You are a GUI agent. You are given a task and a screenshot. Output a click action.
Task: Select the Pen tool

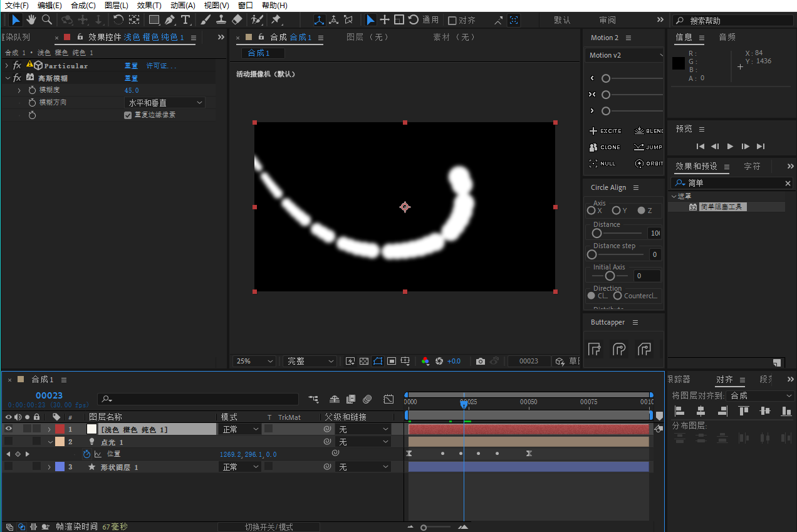(x=170, y=20)
